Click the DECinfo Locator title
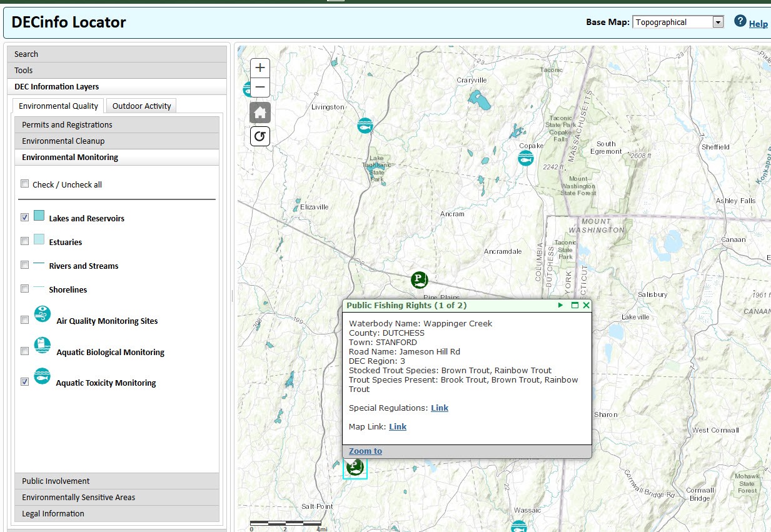This screenshot has height=532, width=771. tap(69, 23)
